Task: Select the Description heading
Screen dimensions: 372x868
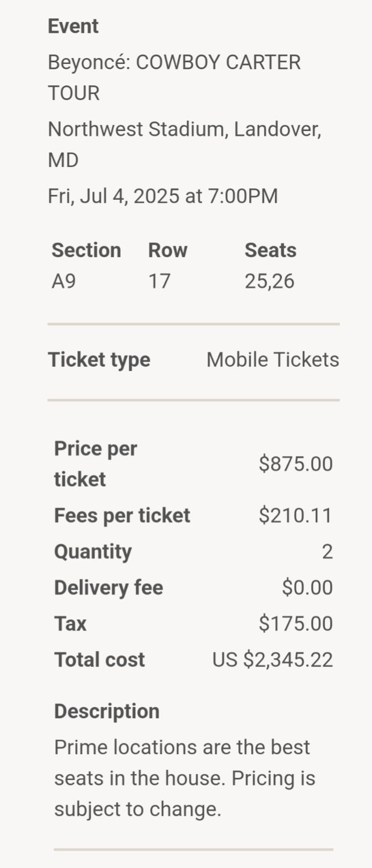Action: (107, 712)
